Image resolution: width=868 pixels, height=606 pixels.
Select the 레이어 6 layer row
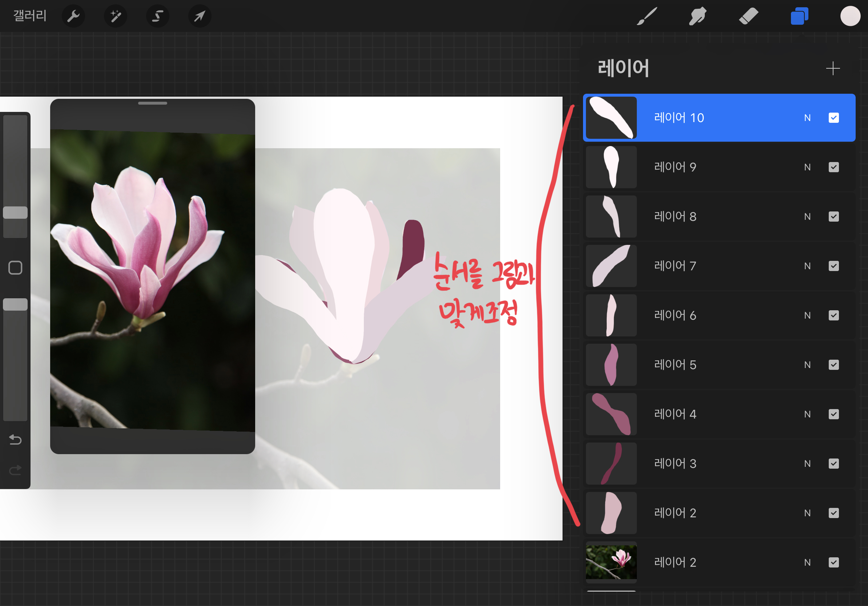coord(718,315)
